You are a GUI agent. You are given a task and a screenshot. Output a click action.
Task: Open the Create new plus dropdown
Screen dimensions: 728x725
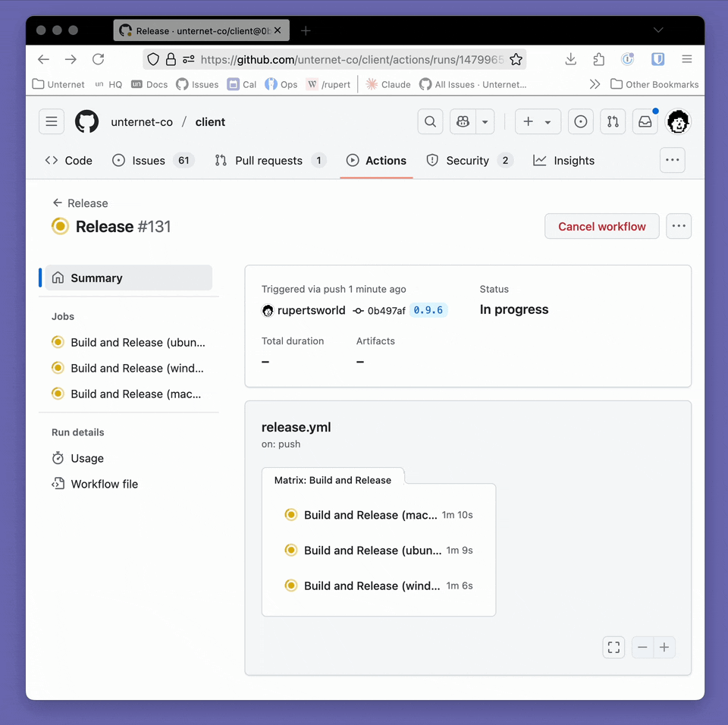(538, 121)
